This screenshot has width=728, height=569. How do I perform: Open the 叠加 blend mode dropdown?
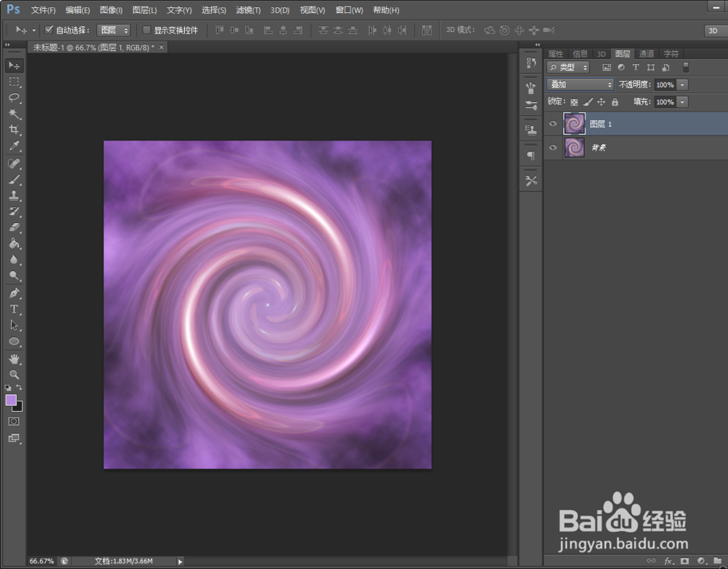[580, 85]
